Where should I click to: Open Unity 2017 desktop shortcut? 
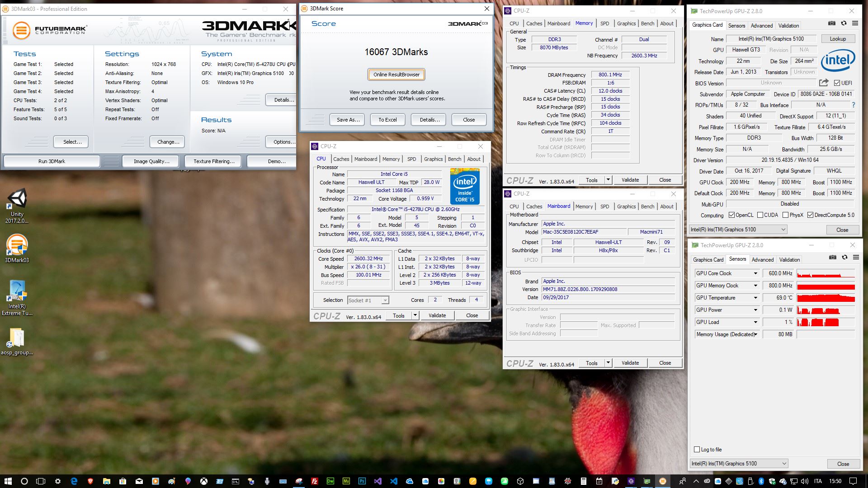pyautogui.click(x=17, y=206)
